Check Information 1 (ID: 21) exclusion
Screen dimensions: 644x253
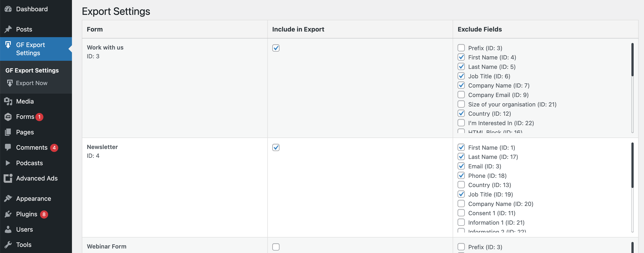461,222
